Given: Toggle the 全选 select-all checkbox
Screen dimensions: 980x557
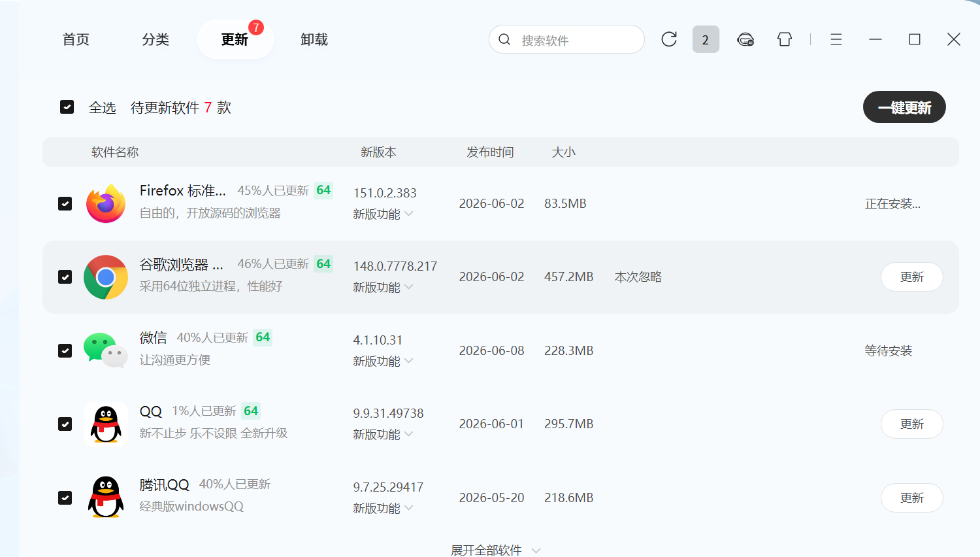Looking at the screenshot, I should 67,107.
